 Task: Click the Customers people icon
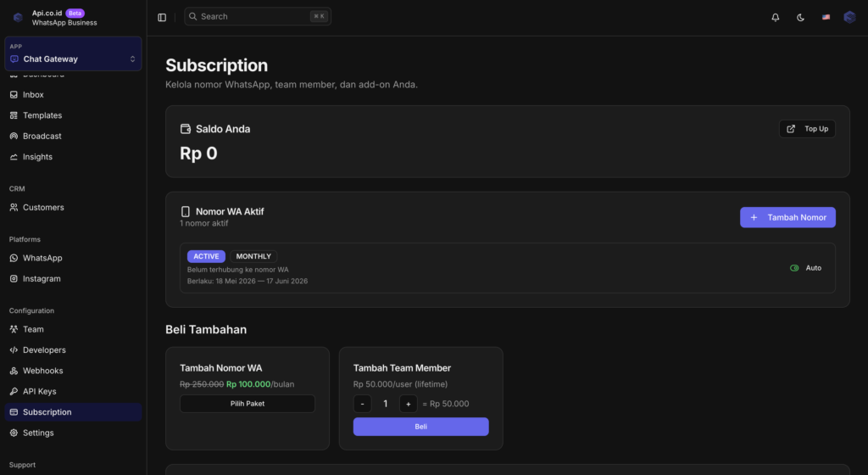click(14, 207)
